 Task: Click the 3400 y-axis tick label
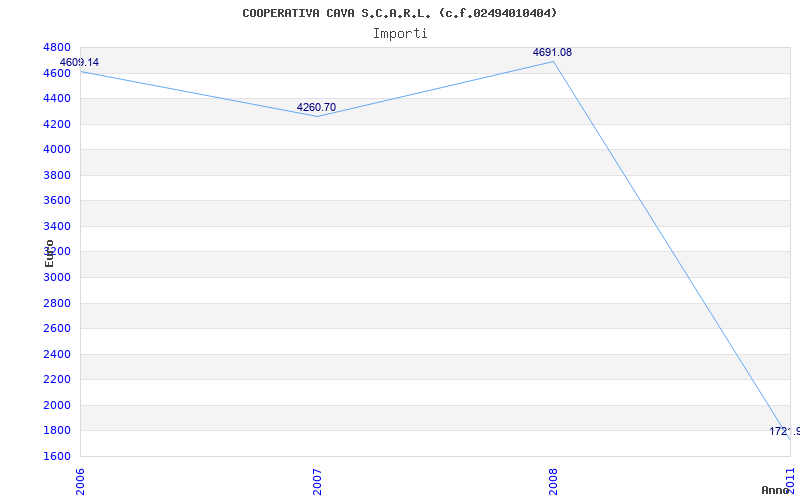pyautogui.click(x=57, y=226)
